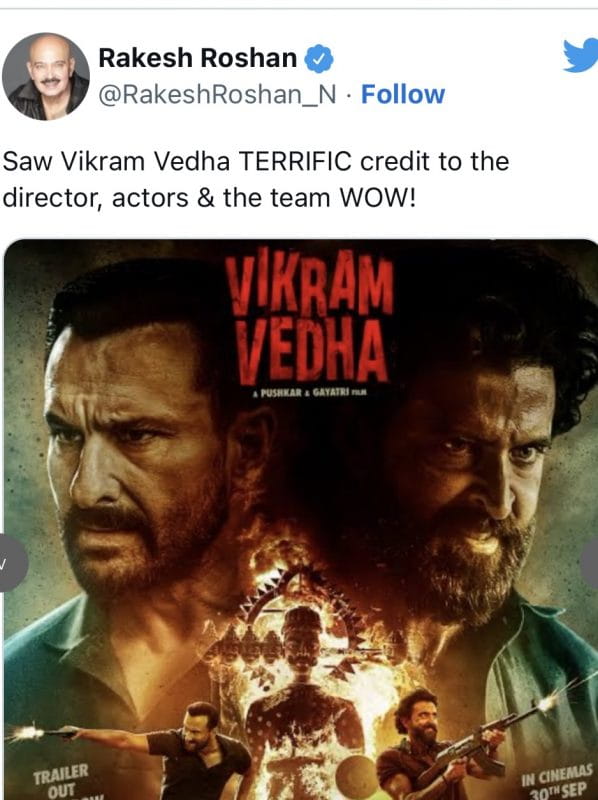This screenshot has width=598, height=800.
Task: Click the In Cinemas 30th Sep label
Action: (x=557, y=781)
